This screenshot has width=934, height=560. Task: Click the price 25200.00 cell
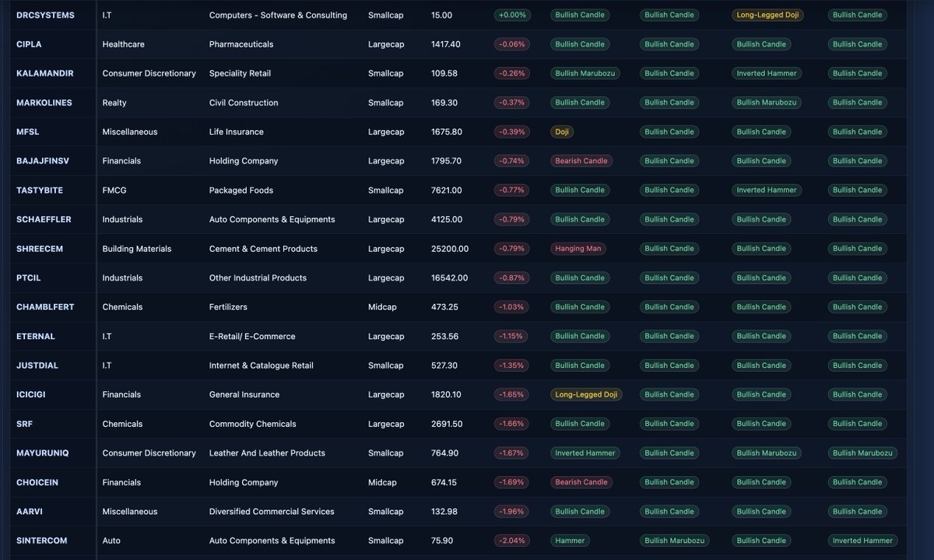(450, 249)
